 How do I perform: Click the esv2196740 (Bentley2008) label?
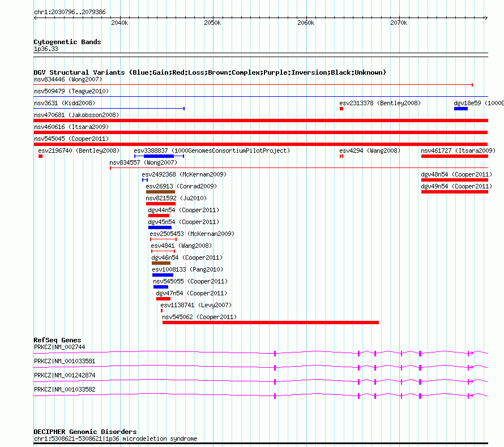coord(79,151)
